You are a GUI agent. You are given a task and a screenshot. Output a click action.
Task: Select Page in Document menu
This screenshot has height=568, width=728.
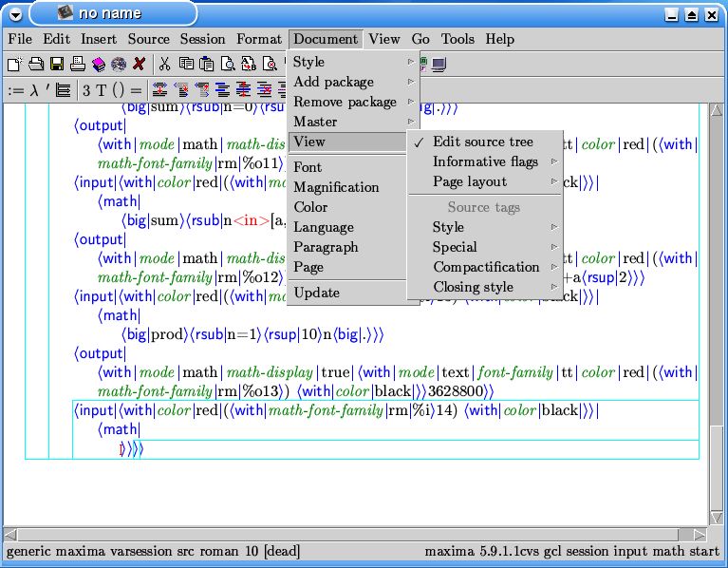coord(347,267)
